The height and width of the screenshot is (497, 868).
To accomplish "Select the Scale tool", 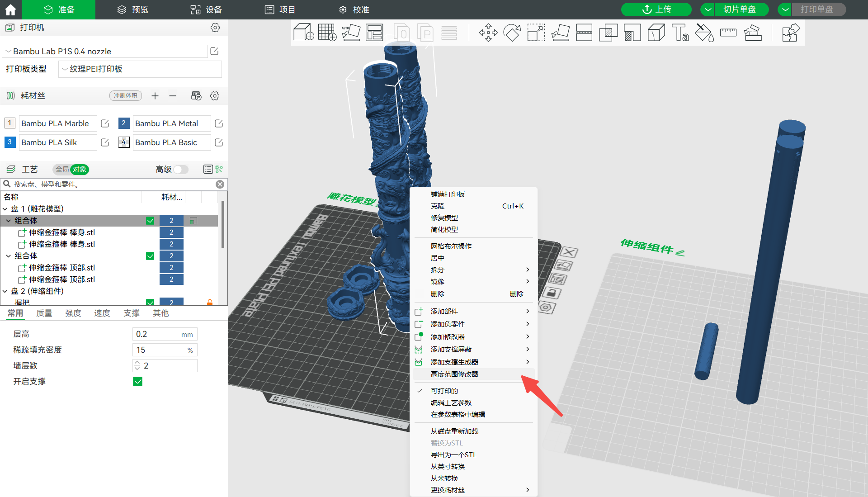I will [536, 33].
